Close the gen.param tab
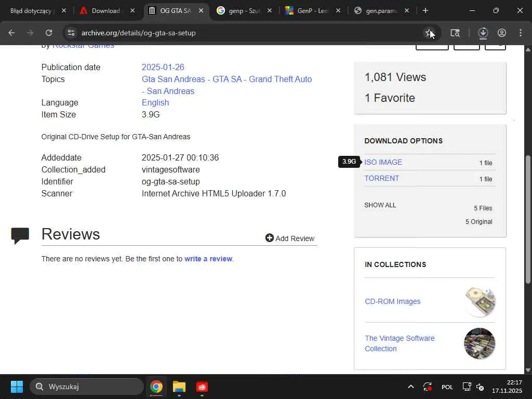Viewport: 532px width, 399px height. [407, 11]
